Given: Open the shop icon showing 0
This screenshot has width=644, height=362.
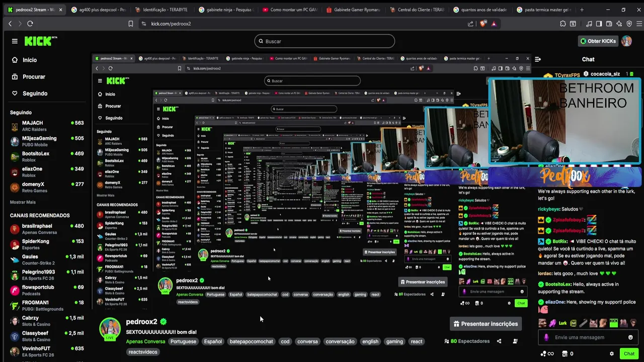Looking at the screenshot, I should 568,354.
